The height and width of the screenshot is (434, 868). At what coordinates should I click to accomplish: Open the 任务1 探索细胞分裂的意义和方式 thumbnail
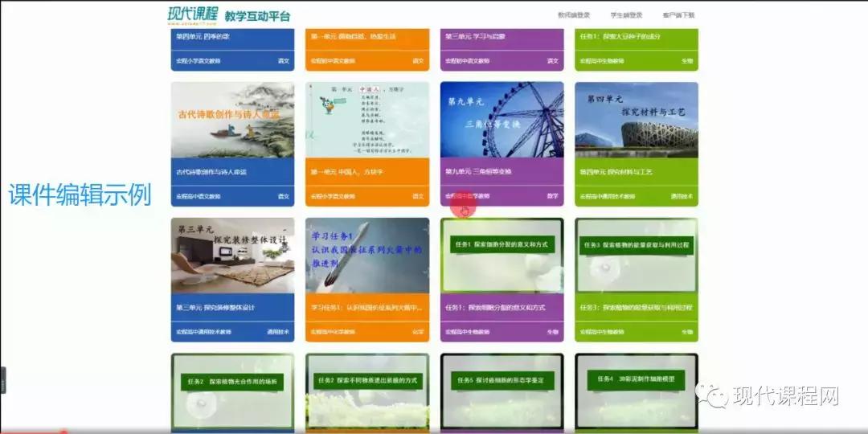pos(502,256)
